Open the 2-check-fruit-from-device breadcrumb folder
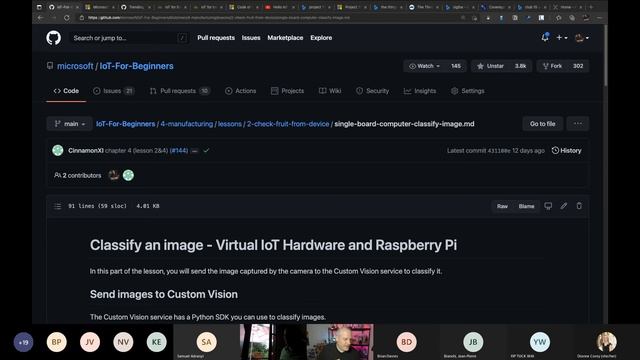640x360 pixels. (288, 124)
